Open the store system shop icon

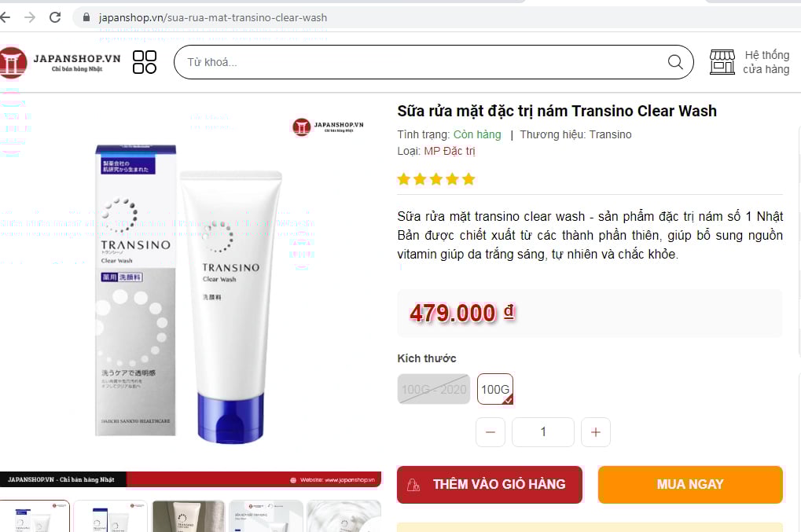pos(722,62)
